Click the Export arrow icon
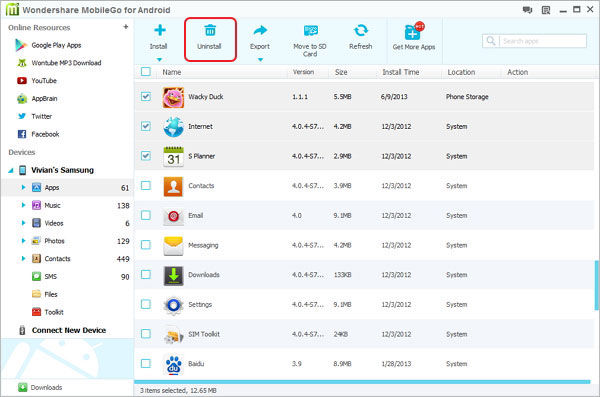The width and height of the screenshot is (600, 397). click(260, 30)
